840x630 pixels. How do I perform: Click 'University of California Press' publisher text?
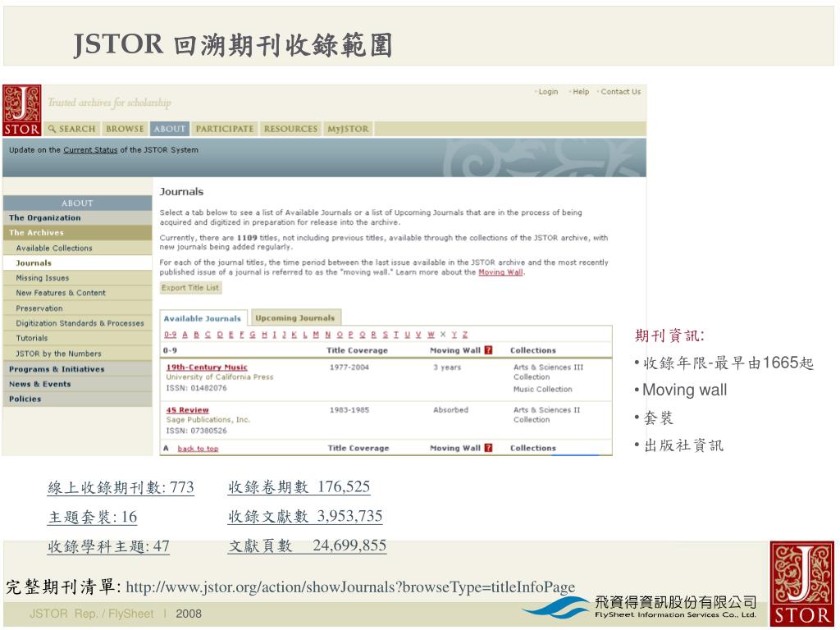point(220,377)
